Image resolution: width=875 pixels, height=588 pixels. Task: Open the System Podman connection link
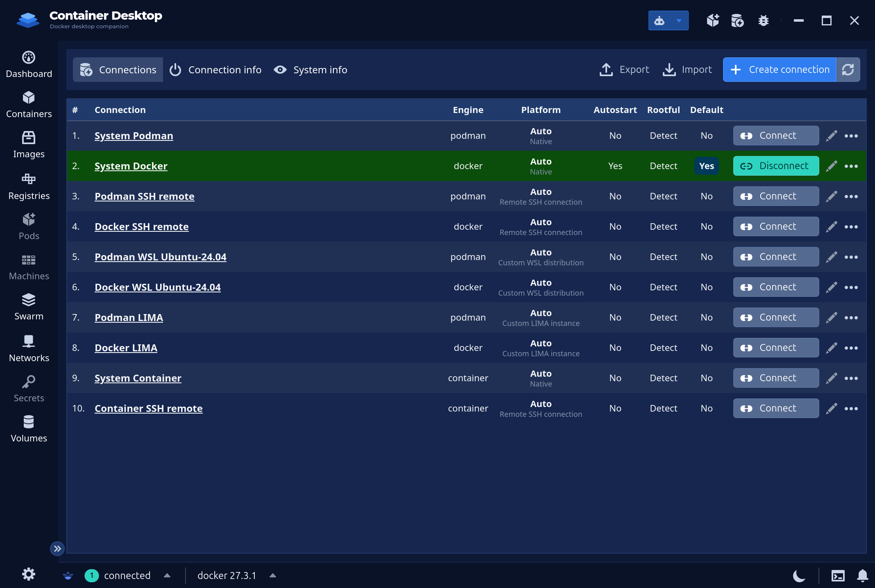[x=134, y=136]
